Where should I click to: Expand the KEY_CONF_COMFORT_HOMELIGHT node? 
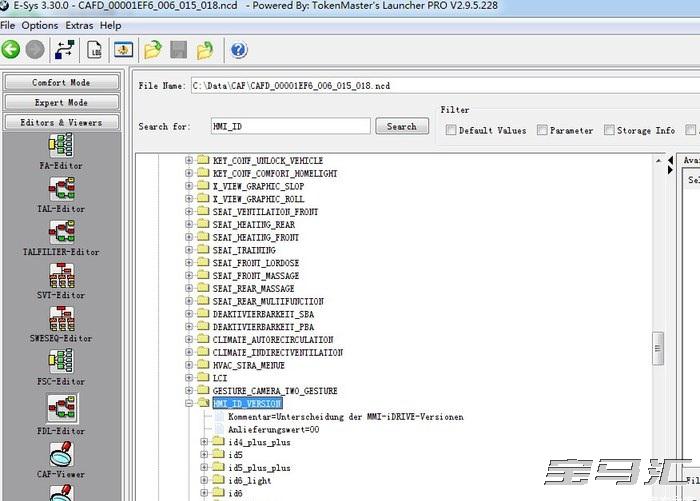[189, 173]
